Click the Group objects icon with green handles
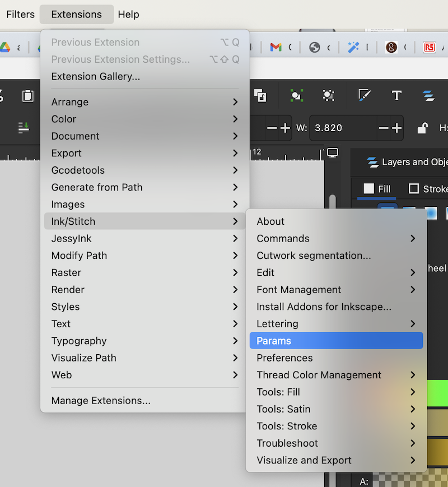Viewport: 448px width, 487px height. coord(296,95)
